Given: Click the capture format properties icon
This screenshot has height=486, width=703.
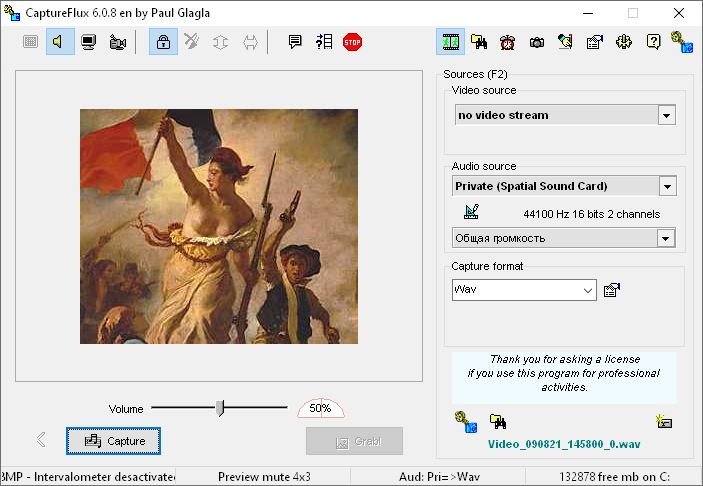Looking at the screenshot, I should coord(612,290).
